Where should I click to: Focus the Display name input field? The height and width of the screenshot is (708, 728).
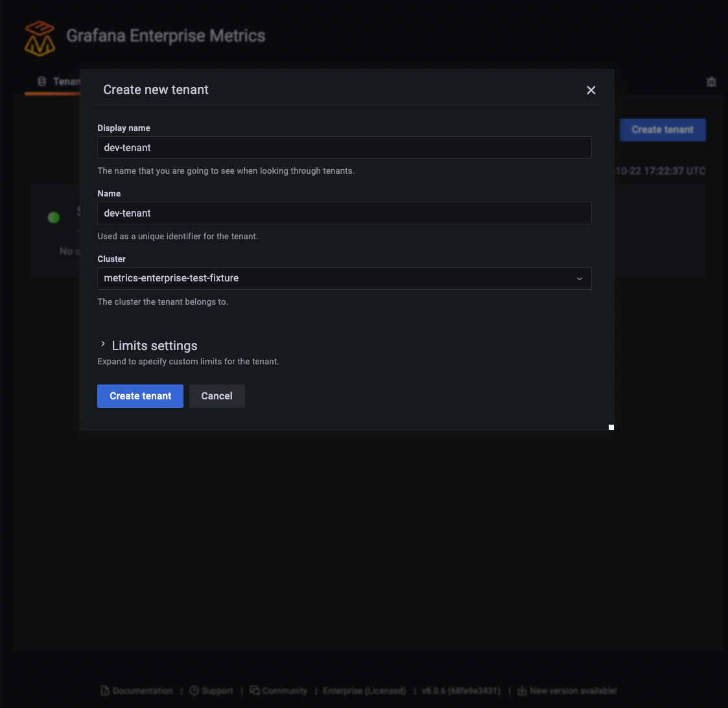point(344,147)
